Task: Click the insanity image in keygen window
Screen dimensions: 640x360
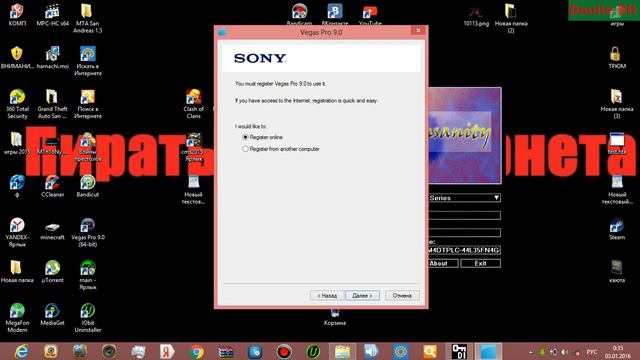Action: coord(464,136)
